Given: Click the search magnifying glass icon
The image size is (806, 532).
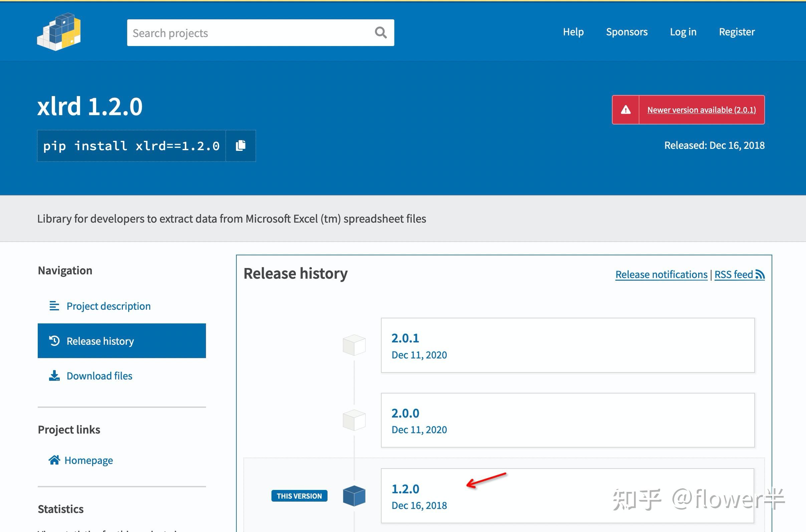Looking at the screenshot, I should tap(380, 33).
